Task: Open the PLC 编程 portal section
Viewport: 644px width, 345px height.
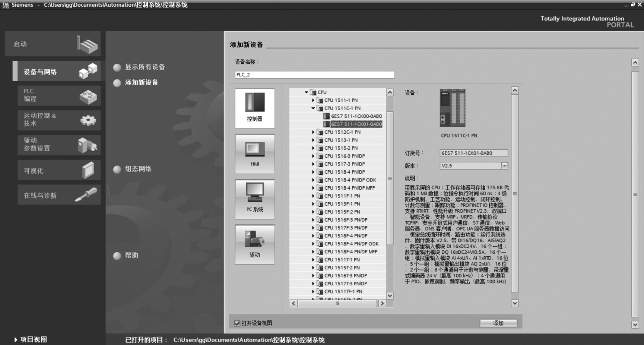Action: tap(59, 95)
